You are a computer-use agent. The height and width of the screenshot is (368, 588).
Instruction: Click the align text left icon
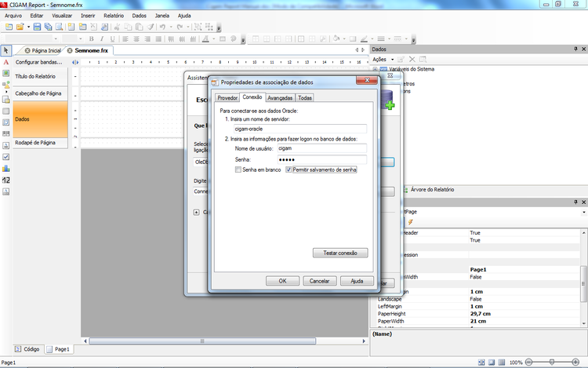point(125,38)
